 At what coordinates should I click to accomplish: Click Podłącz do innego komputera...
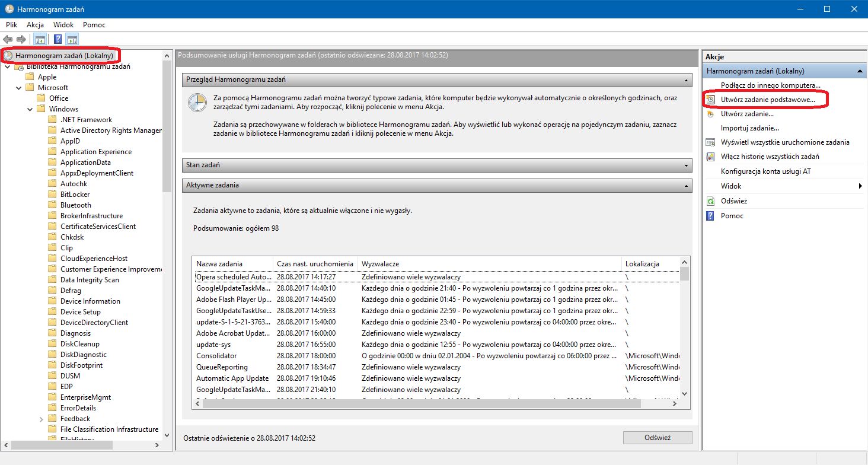[x=771, y=85]
